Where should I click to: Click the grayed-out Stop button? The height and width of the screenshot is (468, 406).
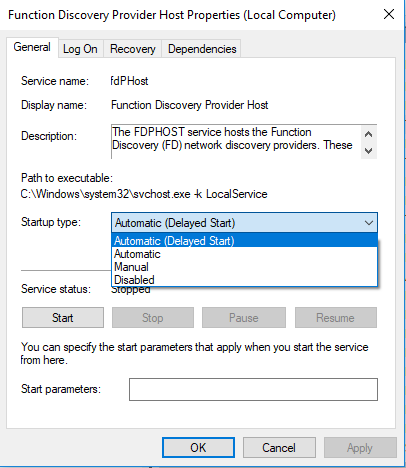pos(153,318)
